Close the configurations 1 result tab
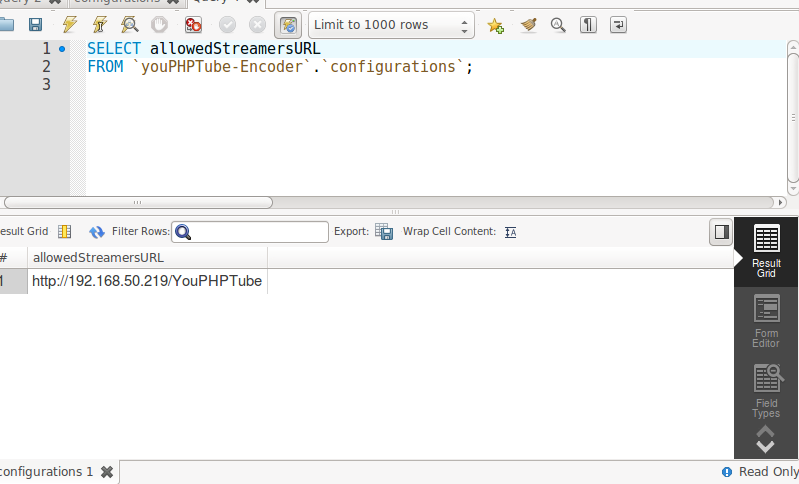The width and height of the screenshot is (799, 484). coord(107,472)
